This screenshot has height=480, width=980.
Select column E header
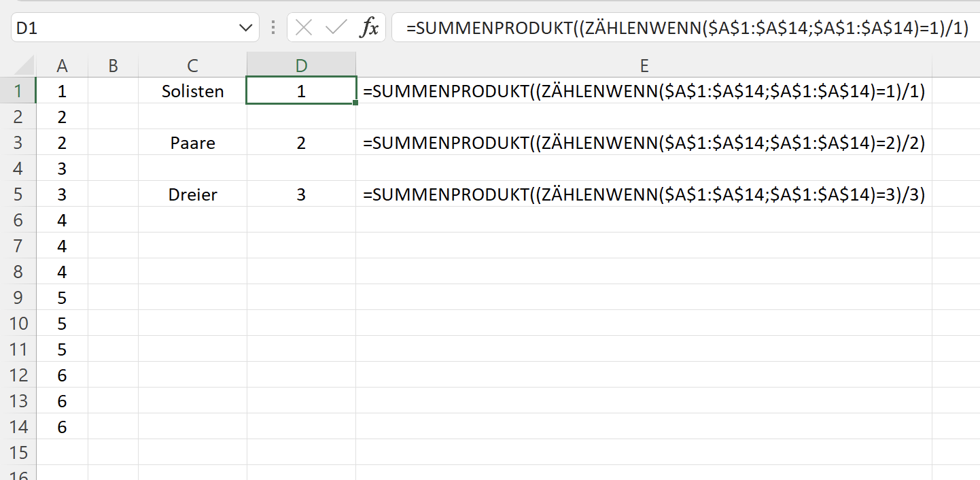tap(644, 65)
